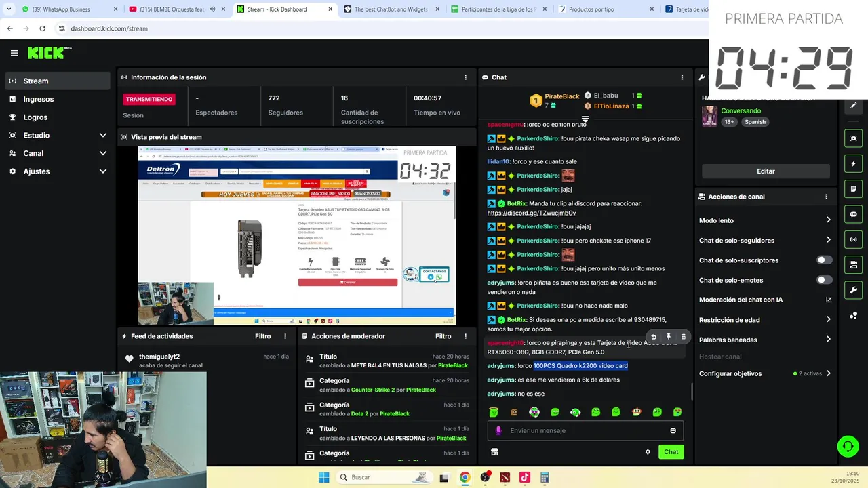Screen dimensions: 868x488
Task: Click the camera channel actions rail icon
Action: [x=853, y=264]
